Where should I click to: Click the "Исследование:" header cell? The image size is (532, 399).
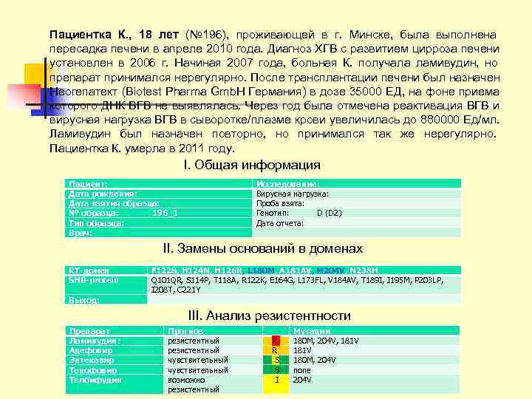click(357, 183)
